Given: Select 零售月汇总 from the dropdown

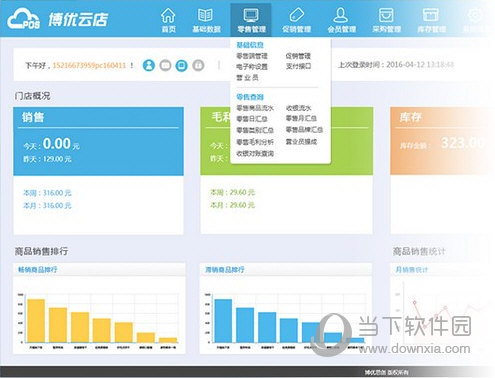Looking at the screenshot, I should click(x=301, y=118).
